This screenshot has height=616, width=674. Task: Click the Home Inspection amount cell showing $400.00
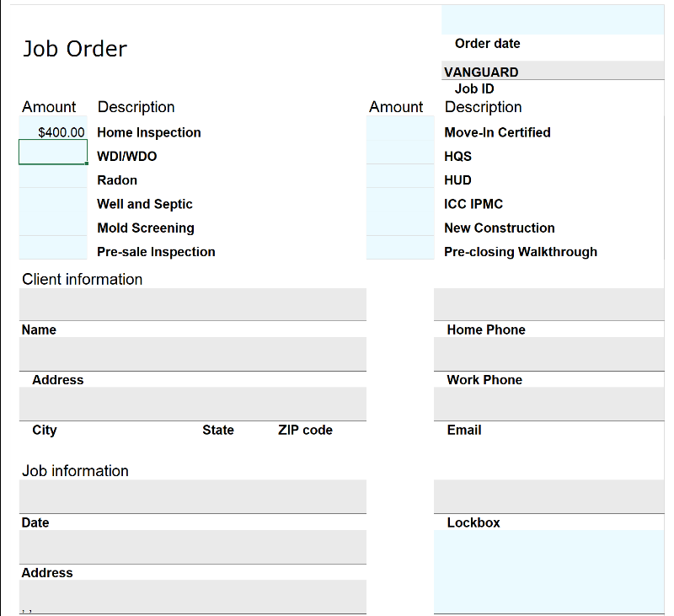53,132
